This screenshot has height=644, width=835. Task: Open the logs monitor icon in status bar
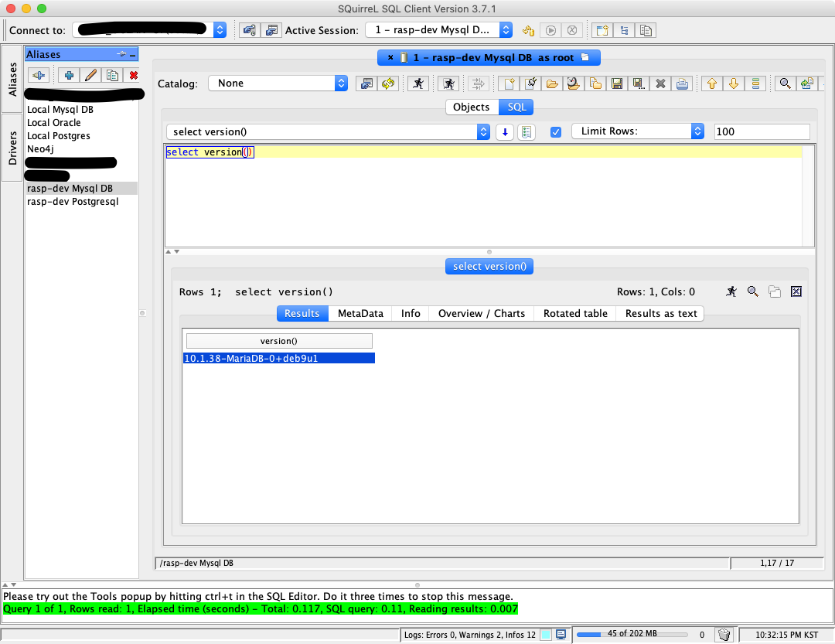point(561,635)
